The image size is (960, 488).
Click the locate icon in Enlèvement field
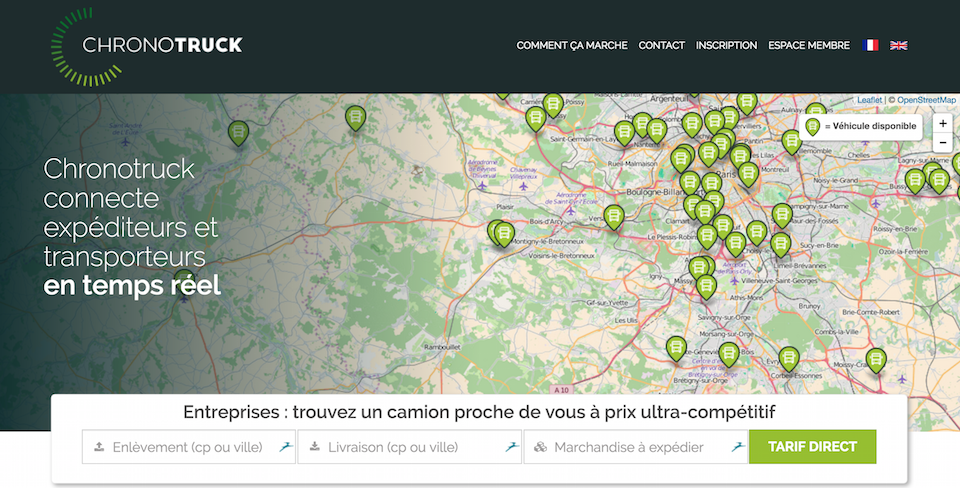click(x=285, y=447)
